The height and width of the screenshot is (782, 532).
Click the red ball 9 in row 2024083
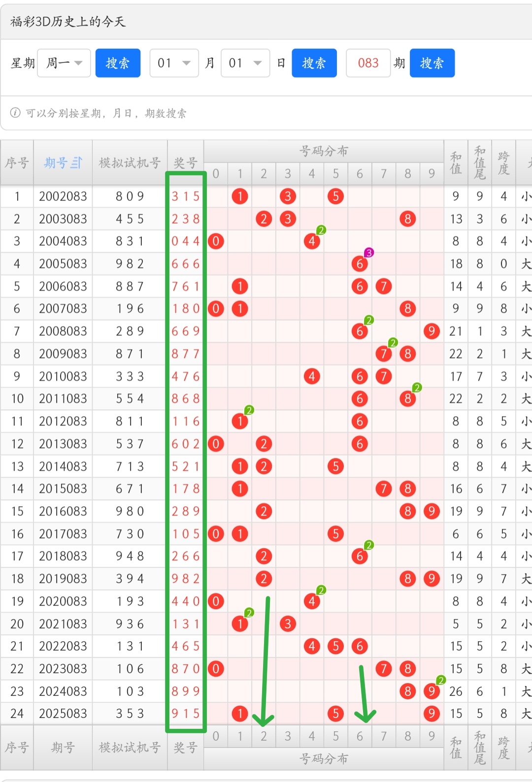[432, 692]
